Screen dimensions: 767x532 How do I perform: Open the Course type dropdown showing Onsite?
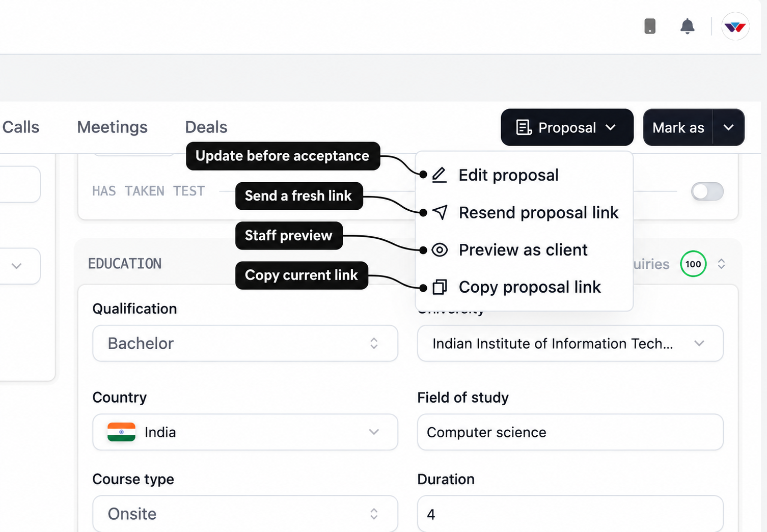245,514
